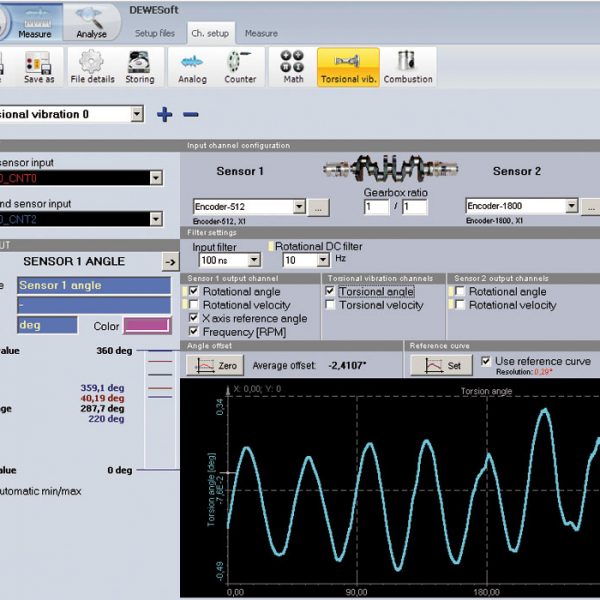Click the channel Color swatch
This screenshot has width=600, height=600.
pyautogui.click(x=147, y=326)
